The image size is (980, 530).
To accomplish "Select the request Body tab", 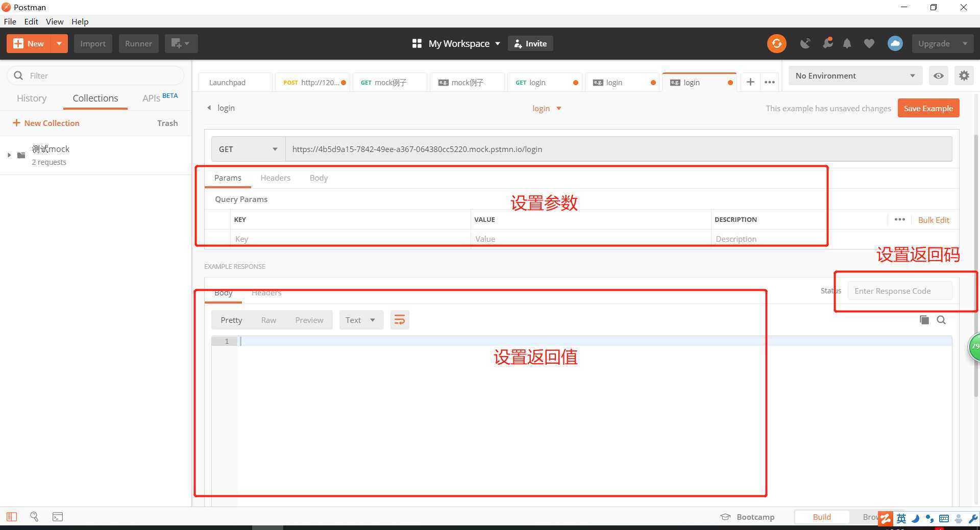I will pyautogui.click(x=318, y=178).
